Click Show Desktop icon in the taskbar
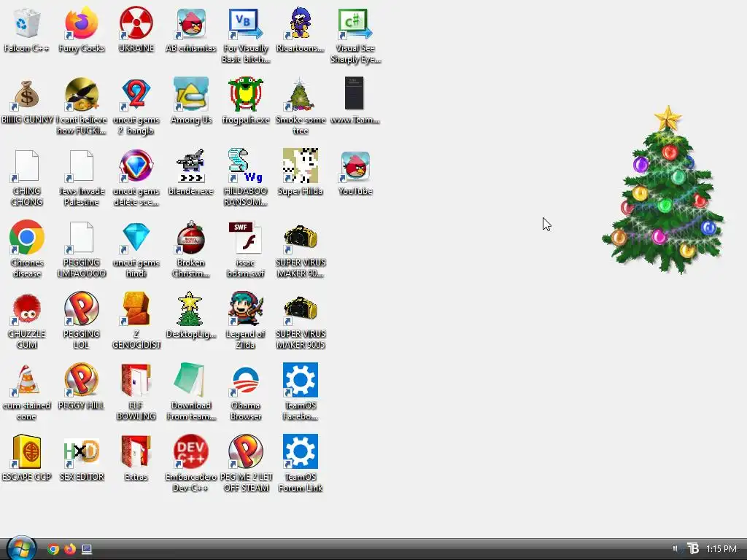The image size is (747, 560). click(x=87, y=550)
